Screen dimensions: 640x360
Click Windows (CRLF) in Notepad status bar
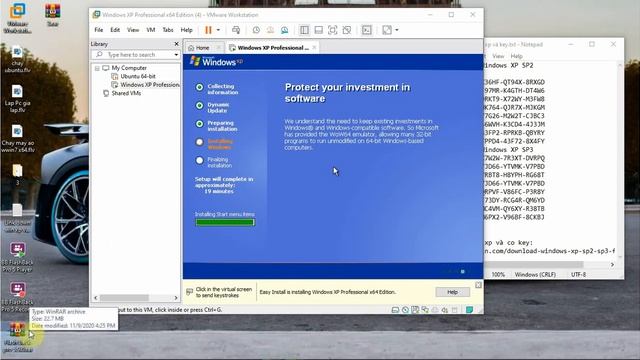[x=535, y=275]
